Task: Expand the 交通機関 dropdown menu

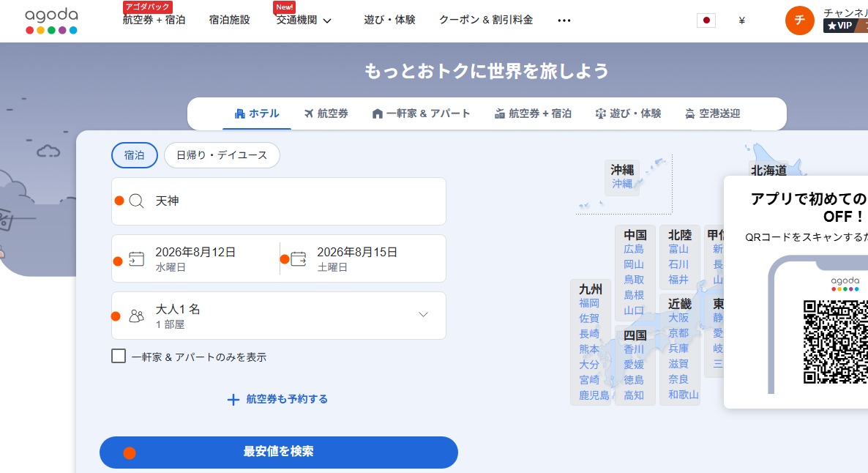Action: point(303,21)
